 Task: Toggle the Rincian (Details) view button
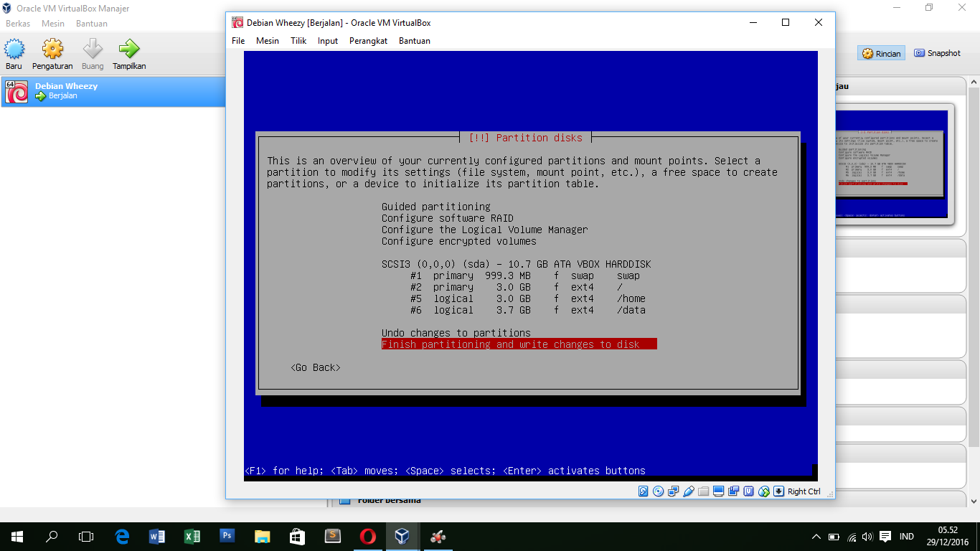click(881, 53)
